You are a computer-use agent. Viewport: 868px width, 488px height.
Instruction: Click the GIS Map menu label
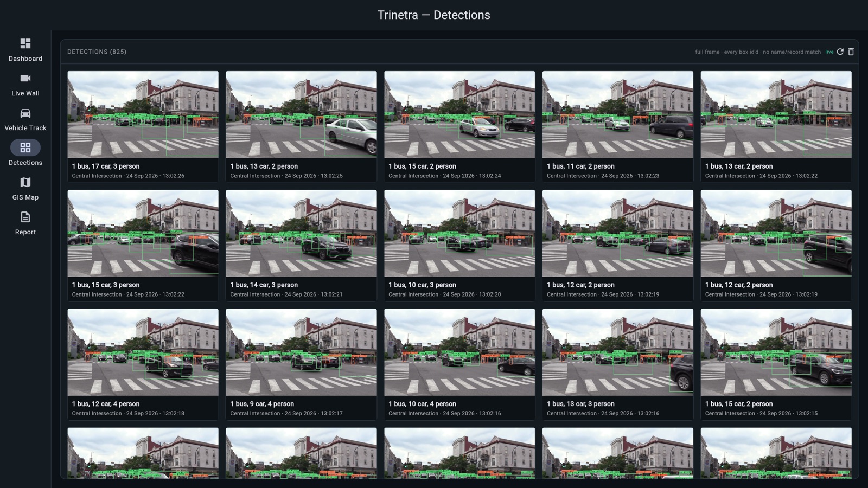25,197
